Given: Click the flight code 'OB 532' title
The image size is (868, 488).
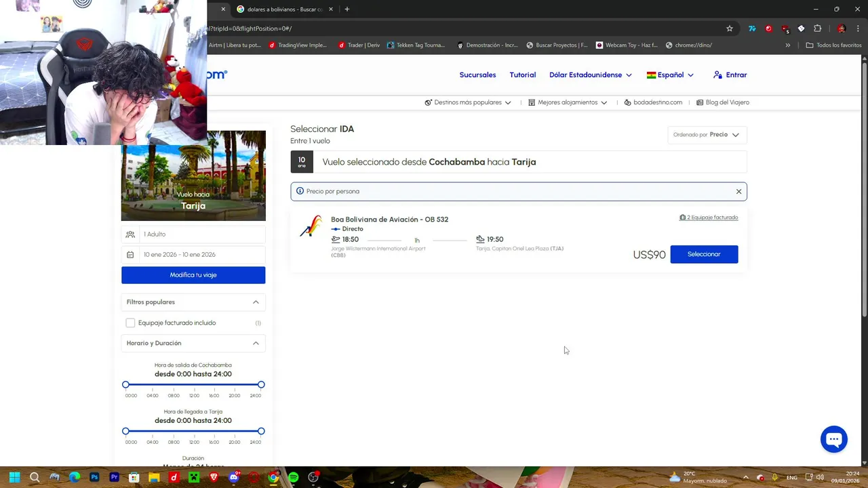Looking at the screenshot, I should [389, 220].
